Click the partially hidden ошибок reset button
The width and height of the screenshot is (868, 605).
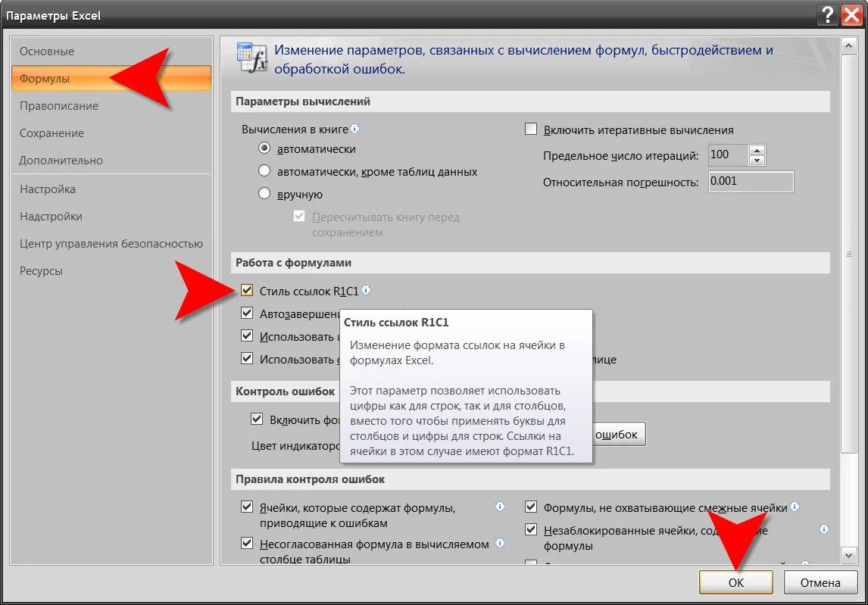(618, 435)
